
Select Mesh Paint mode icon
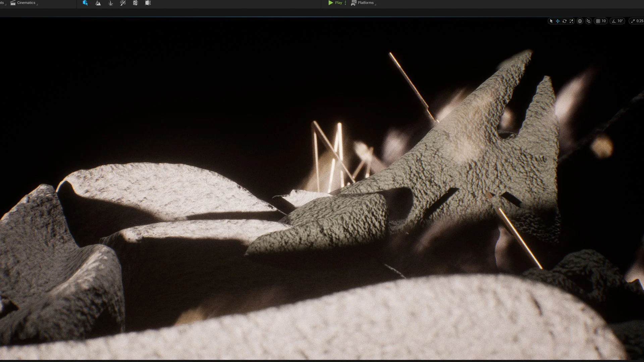click(123, 3)
